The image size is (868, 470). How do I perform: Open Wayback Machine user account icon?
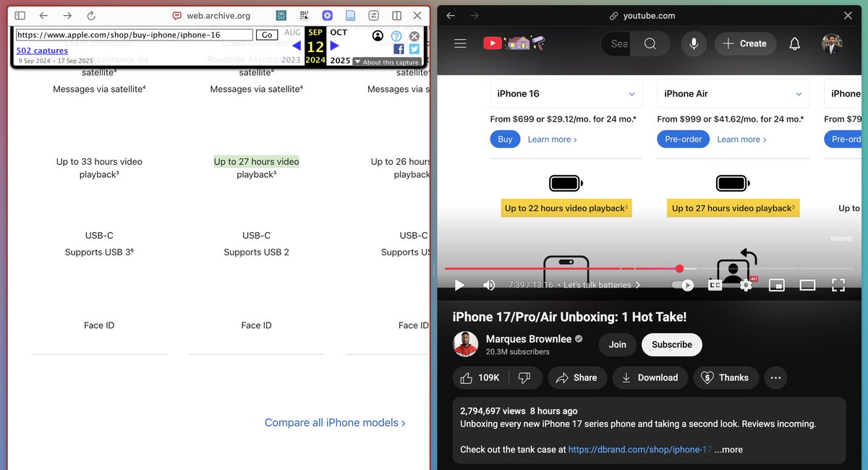378,35
